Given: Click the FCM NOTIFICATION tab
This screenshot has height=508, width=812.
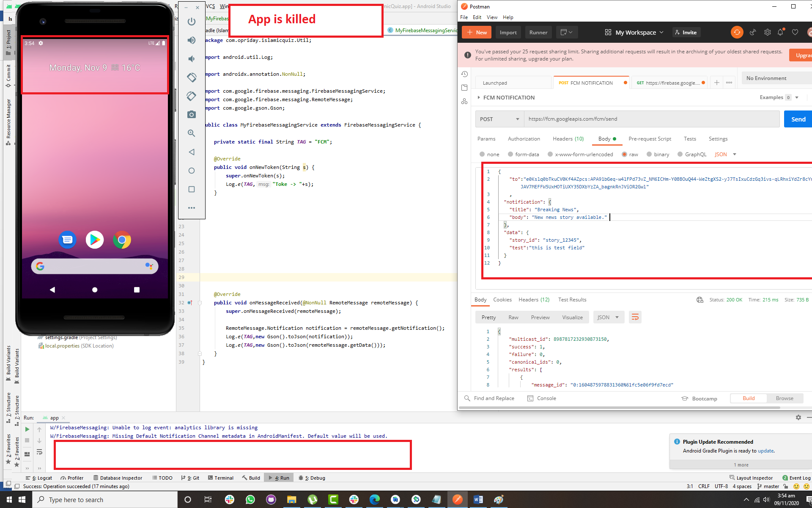Looking at the screenshot, I should pyautogui.click(x=591, y=83).
